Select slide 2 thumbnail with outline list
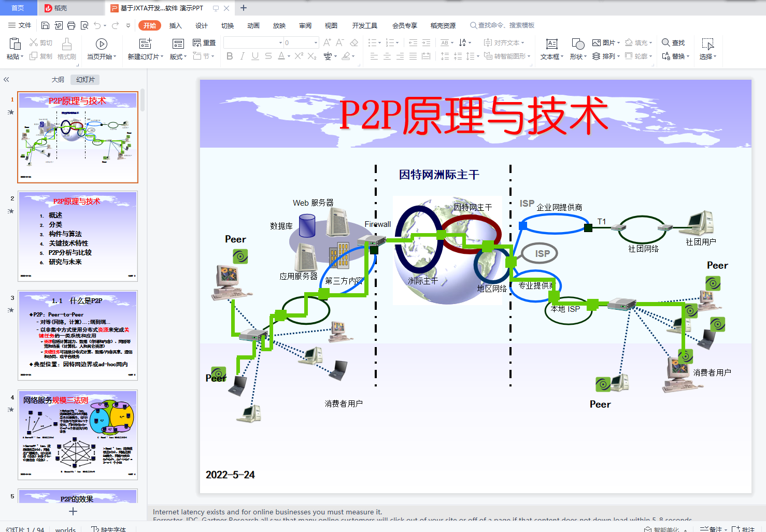Image resolution: width=766 pixels, height=532 pixels. tap(78, 236)
